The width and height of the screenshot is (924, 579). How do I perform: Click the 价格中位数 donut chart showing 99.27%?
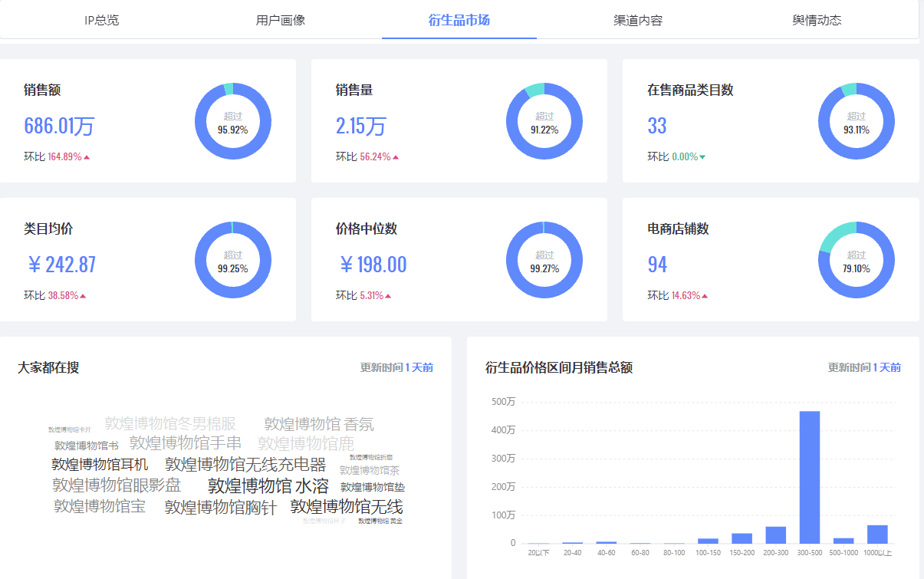coord(544,260)
